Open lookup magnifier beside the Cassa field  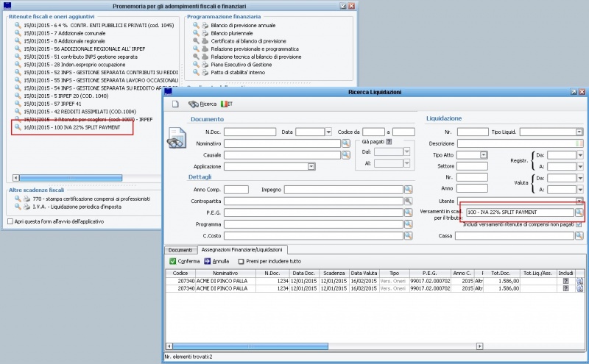(x=579, y=235)
